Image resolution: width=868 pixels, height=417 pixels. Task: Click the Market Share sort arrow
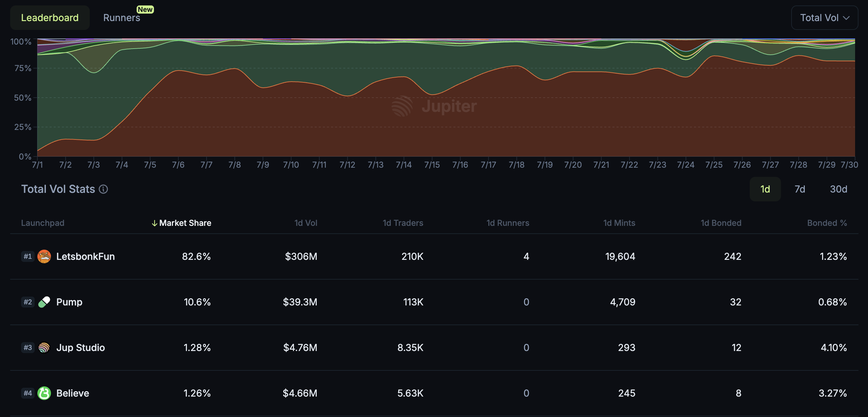tap(155, 223)
